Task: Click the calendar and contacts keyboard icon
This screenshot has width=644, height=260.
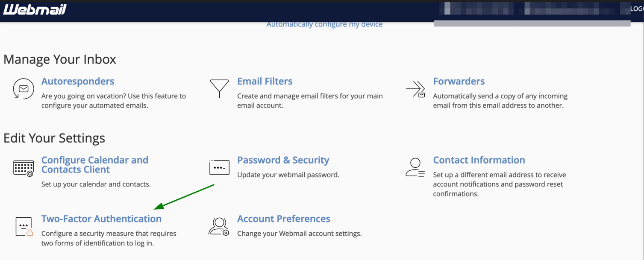Action: [x=24, y=168]
